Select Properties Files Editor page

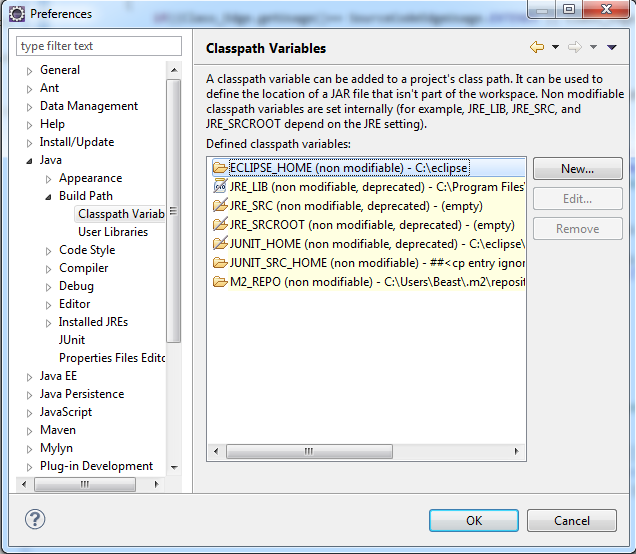pyautogui.click(x=112, y=358)
